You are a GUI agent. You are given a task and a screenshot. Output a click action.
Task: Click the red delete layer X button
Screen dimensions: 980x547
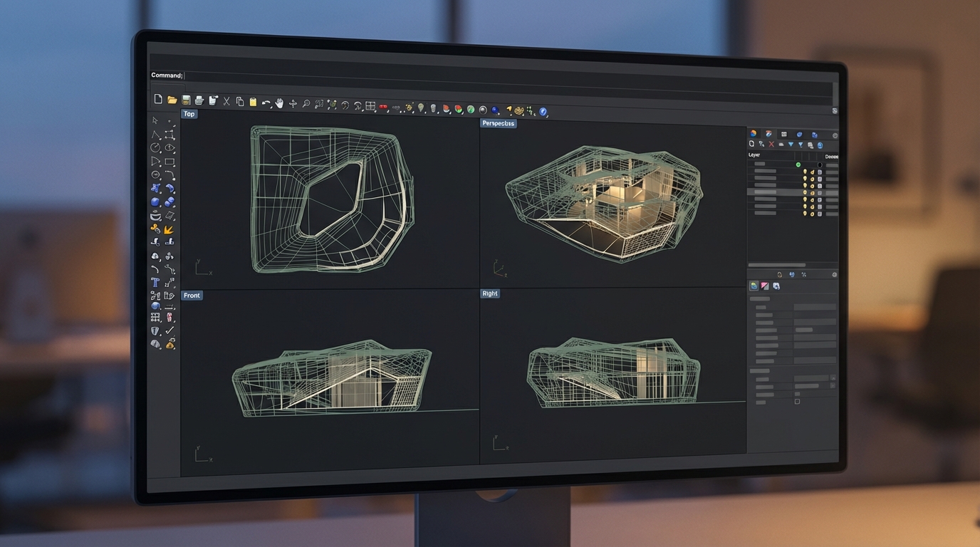point(771,145)
